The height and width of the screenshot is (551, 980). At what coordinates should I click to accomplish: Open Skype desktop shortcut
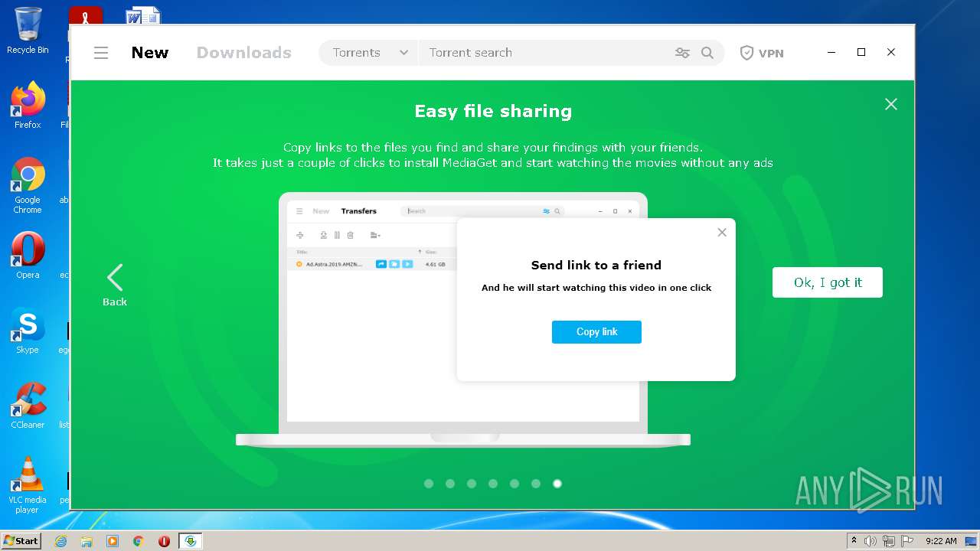[x=28, y=330]
